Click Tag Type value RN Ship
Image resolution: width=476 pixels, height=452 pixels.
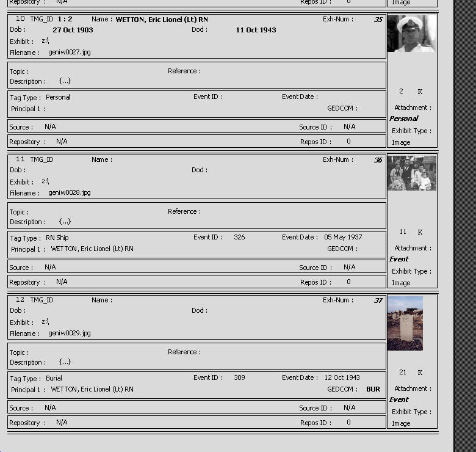pos(57,238)
